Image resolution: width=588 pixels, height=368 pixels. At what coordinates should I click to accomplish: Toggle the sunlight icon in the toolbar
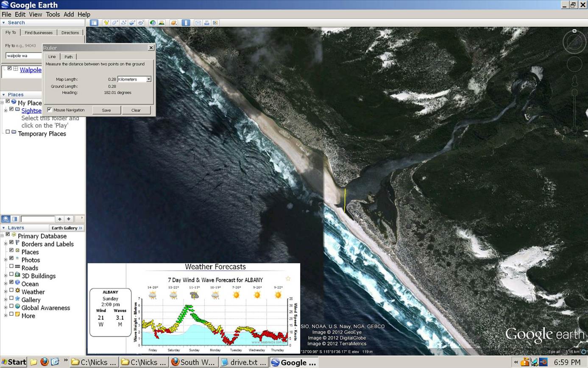[162, 23]
